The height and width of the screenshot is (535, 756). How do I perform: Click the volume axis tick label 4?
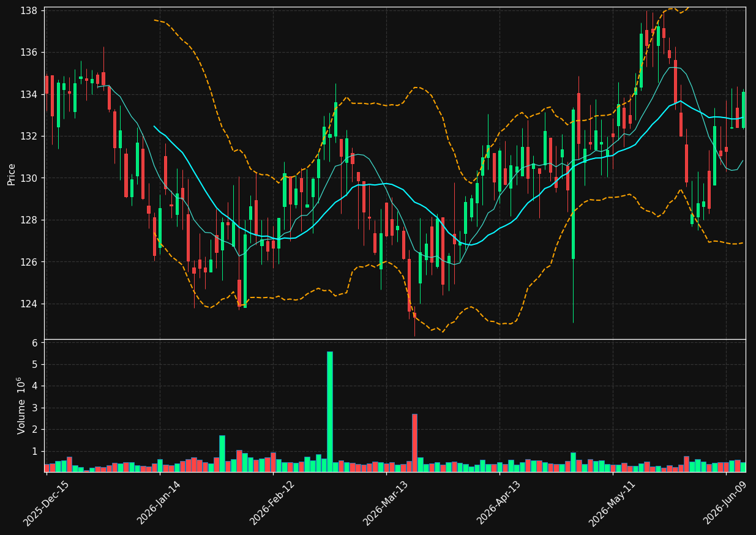click(36, 386)
